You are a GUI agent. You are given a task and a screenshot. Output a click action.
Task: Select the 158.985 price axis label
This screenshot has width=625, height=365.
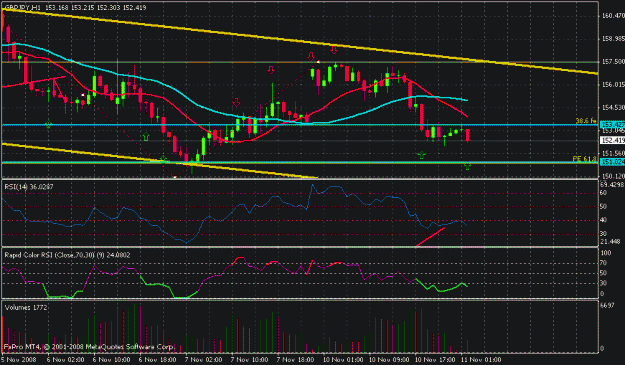coord(613,39)
